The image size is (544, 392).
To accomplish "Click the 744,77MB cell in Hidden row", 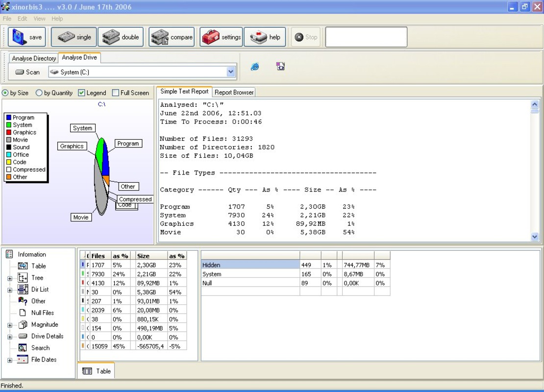I will tap(358, 265).
